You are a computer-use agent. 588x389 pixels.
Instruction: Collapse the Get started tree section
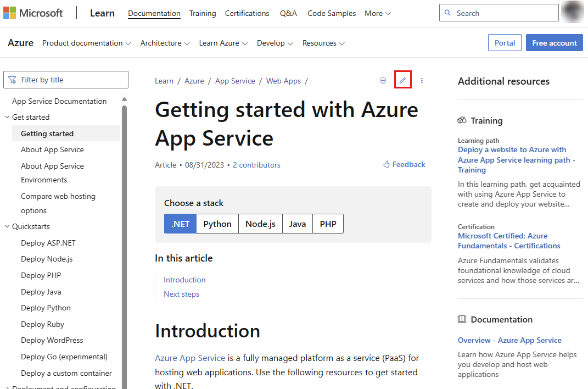[x=8, y=117]
